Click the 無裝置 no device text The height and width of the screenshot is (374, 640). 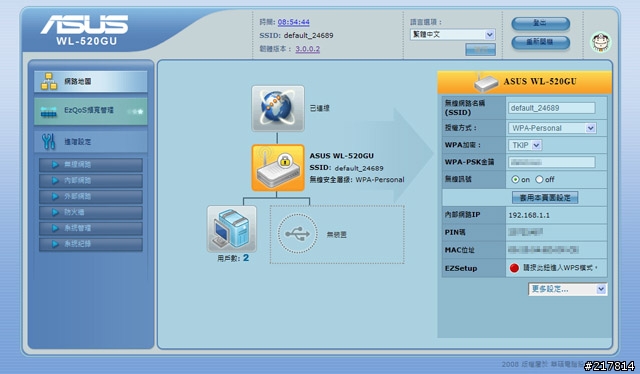[337, 234]
